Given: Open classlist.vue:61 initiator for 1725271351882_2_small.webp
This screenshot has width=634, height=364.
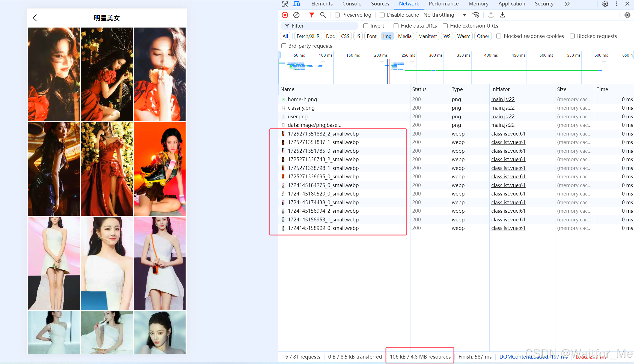Looking at the screenshot, I should click(508, 134).
